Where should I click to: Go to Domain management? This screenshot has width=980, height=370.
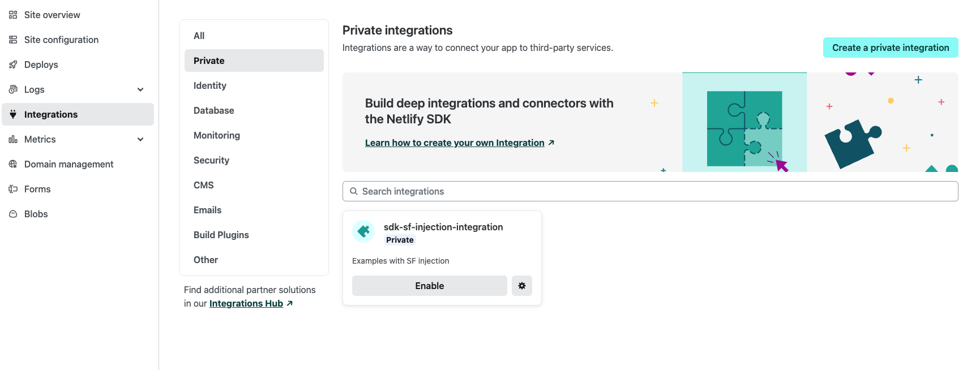click(x=78, y=164)
